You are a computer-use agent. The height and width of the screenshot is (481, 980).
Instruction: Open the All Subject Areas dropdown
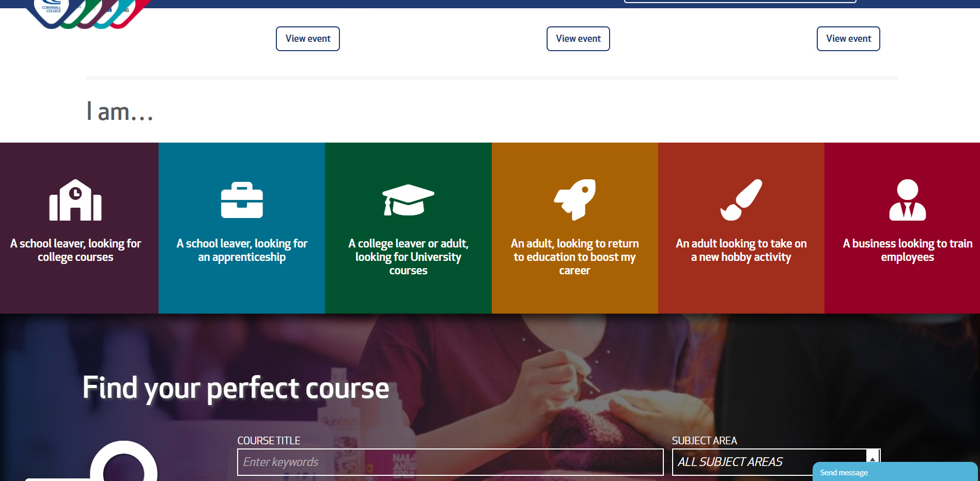(769, 462)
